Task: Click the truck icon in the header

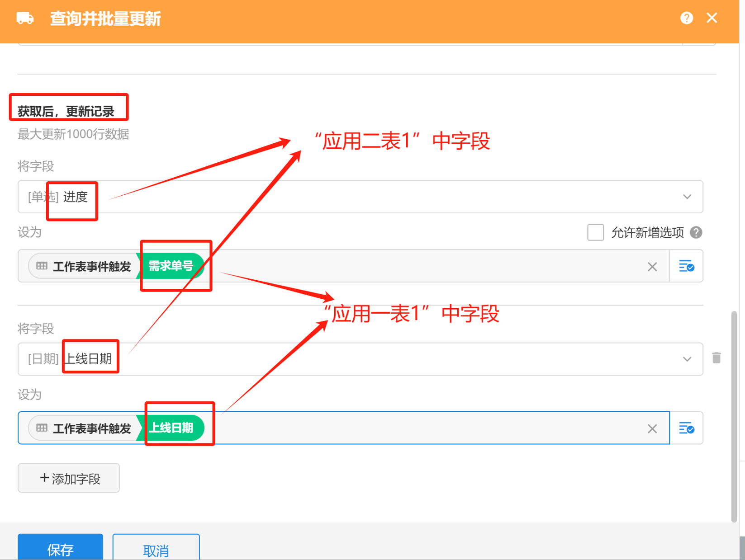Action: point(25,19)
